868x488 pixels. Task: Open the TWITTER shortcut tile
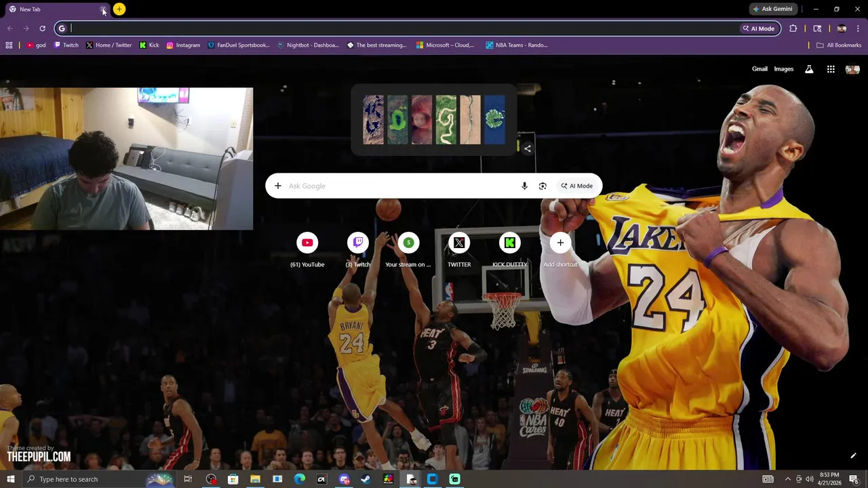point(459,249)
